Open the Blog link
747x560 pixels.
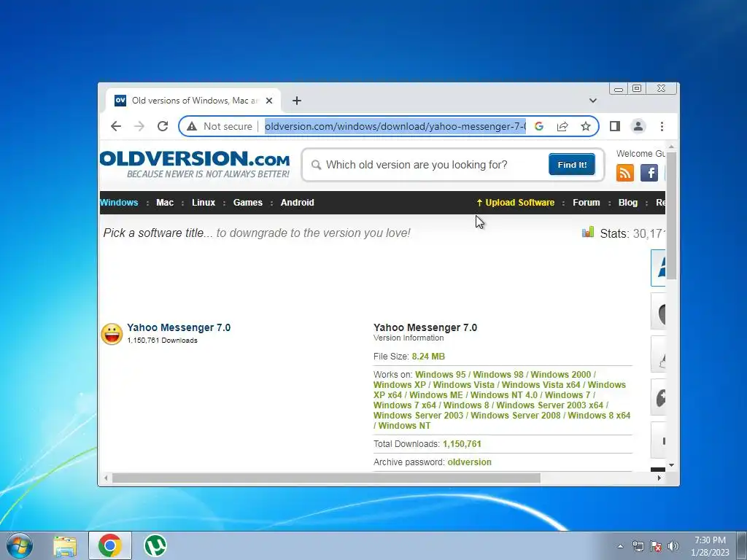click(627, 203)
